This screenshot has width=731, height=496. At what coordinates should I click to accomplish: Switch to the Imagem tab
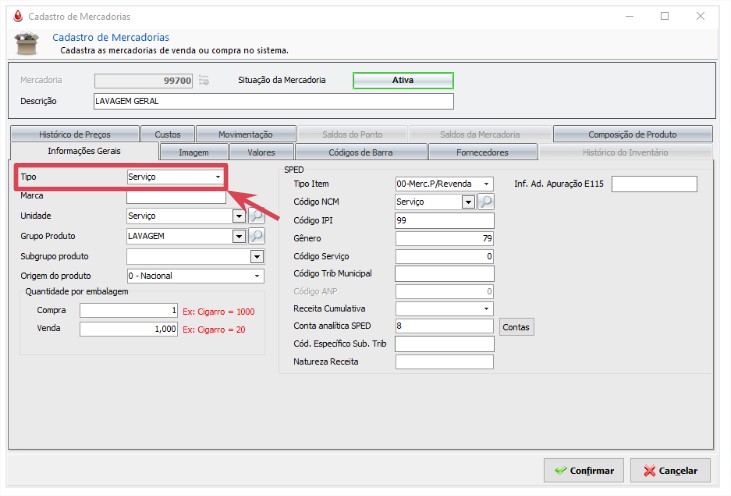tap(193, 152)
